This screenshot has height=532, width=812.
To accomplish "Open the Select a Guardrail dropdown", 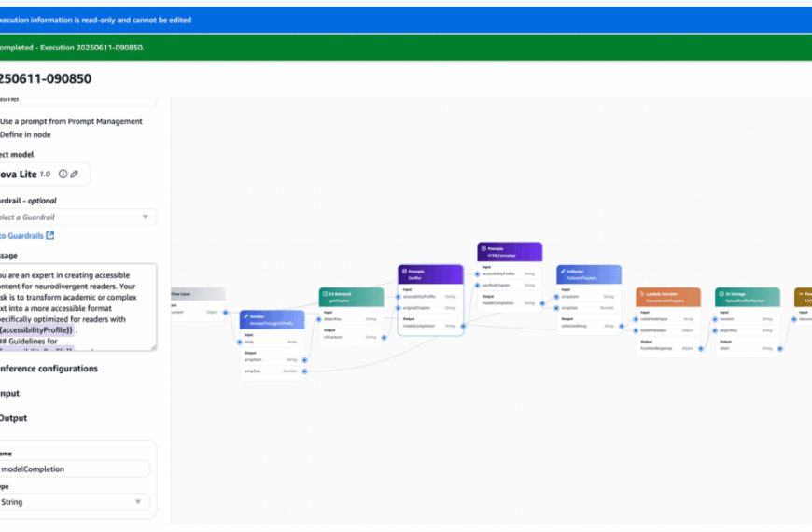I will tap(77, 217).
